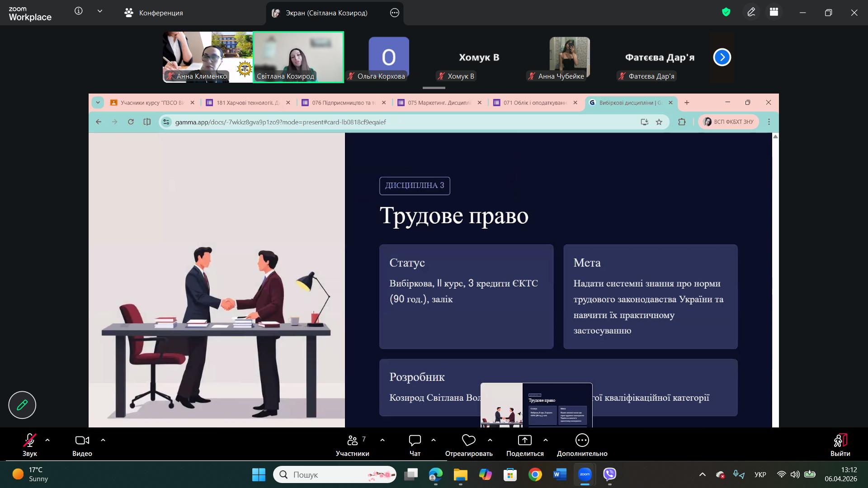Expand audio options arrow next to Звук

(x=47, y=440)
